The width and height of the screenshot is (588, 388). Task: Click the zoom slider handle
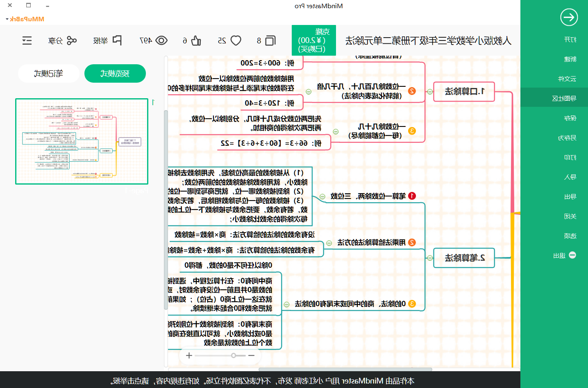pos(233,355)
